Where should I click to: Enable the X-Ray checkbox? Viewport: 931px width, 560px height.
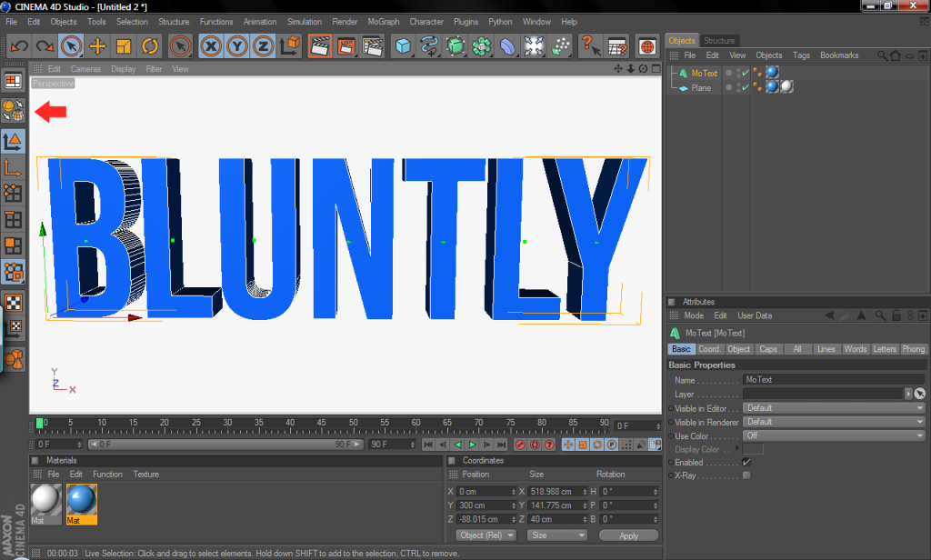point(746,475)
